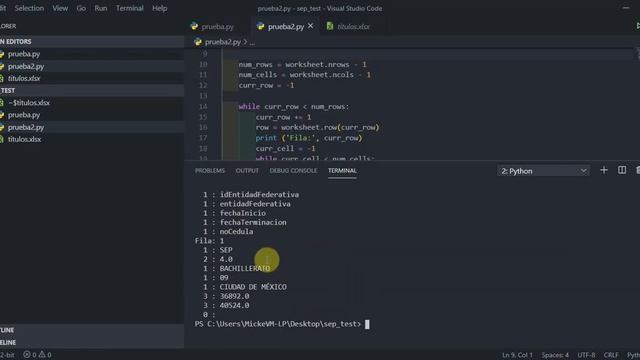The image size is (640, 360).
Task: Click the Python icon on prueba.py tab
Action: (194, 27)
